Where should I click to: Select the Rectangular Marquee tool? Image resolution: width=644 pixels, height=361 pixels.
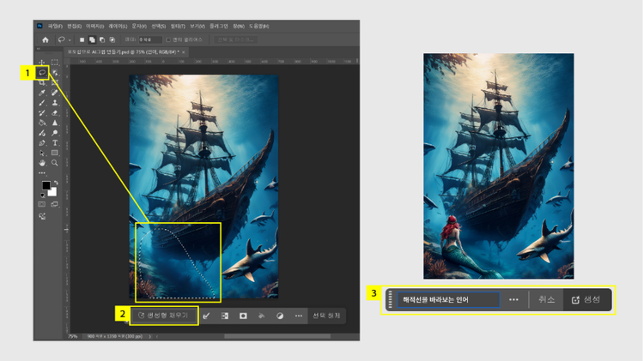tap(55, 63)
